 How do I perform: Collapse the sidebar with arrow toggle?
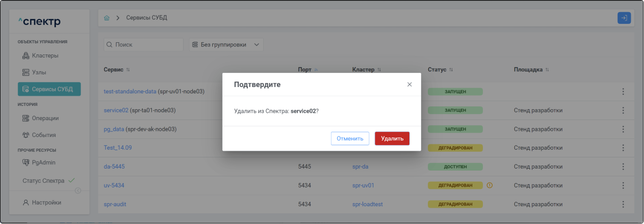click(x=78, y=190)
